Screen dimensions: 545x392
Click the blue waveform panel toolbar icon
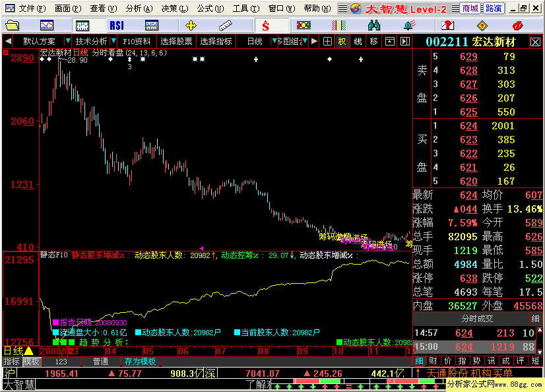(x=152, y=25)
